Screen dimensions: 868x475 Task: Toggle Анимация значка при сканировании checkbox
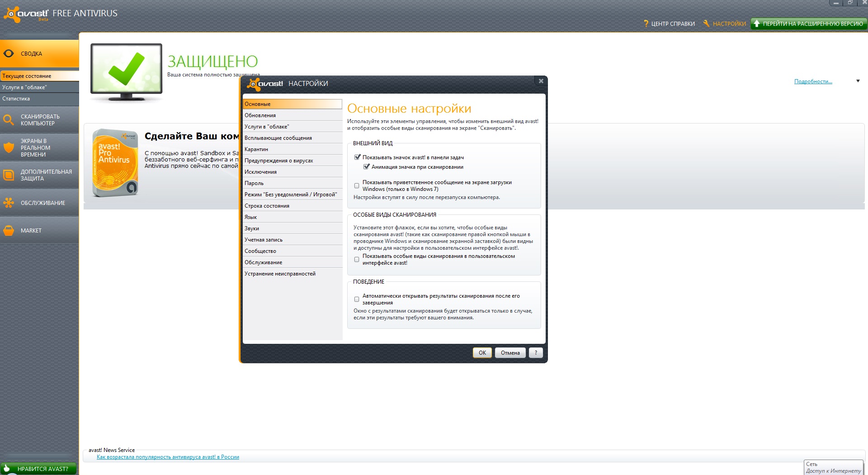[366, 167]
